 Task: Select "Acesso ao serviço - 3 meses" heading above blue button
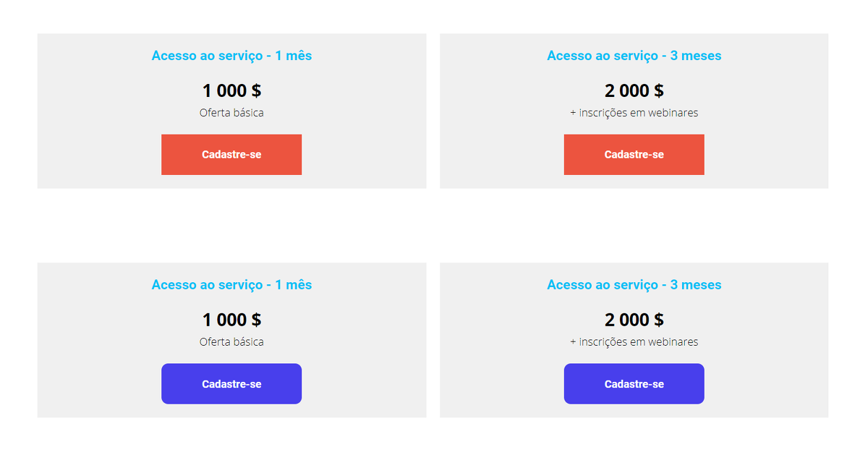point(634,285)
